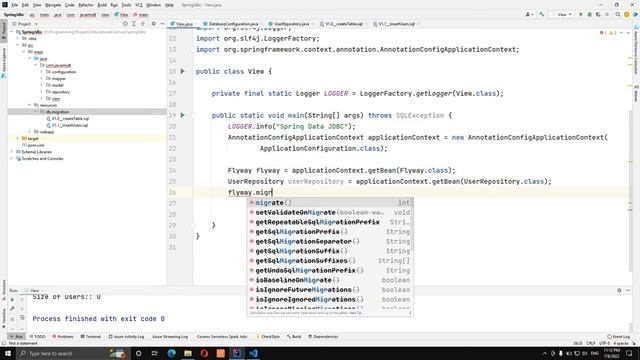The image size is (640, 360).
Task: Switch to the DatabaseConfiguration.java tab
Action: click(x=233, y=24)
